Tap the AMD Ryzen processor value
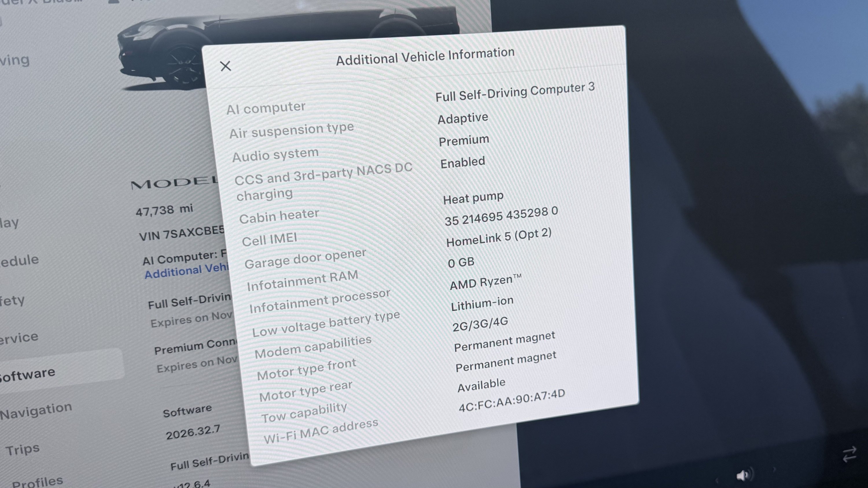 486,282
